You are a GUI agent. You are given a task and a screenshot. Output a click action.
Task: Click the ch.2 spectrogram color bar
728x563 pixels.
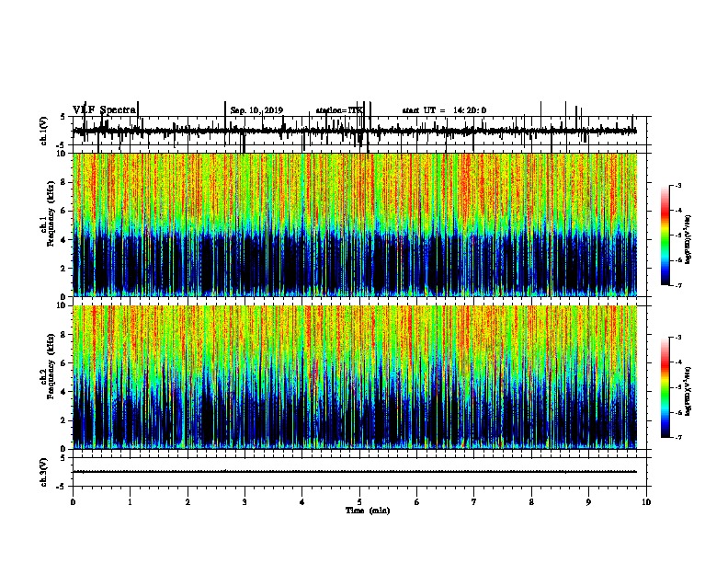(665, 387)
